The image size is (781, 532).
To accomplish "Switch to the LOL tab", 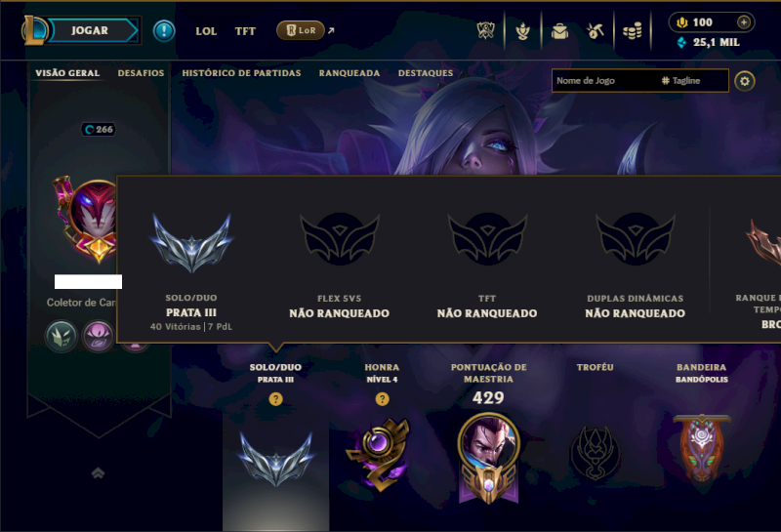I will 206,31.
